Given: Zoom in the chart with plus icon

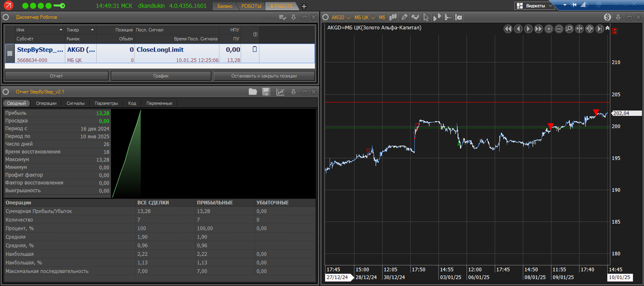Looking at the screenshot, I should [x=549, y=29].
